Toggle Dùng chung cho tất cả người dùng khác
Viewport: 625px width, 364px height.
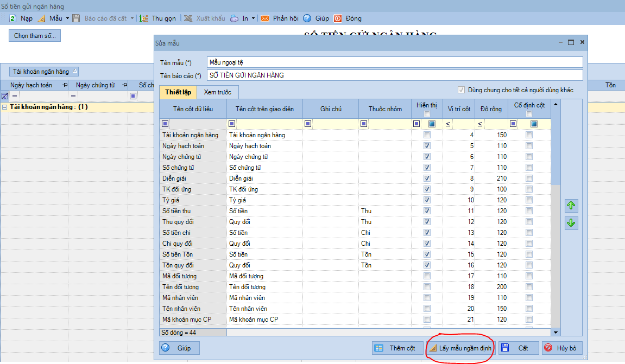coord(461,90)
